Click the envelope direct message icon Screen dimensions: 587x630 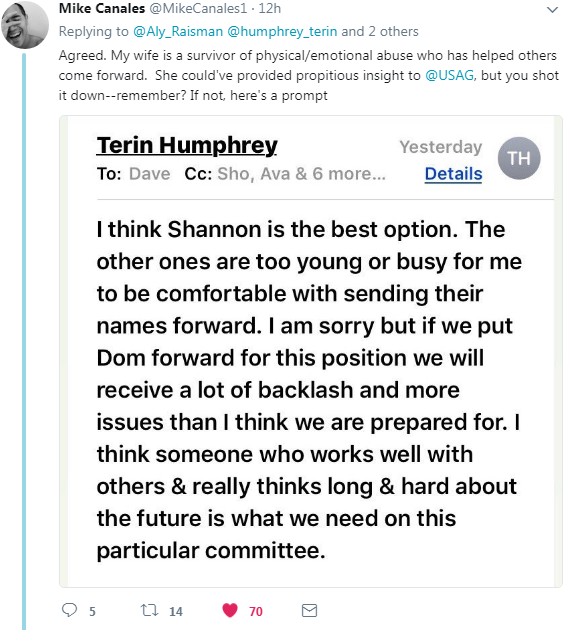(x=309, y=611)
